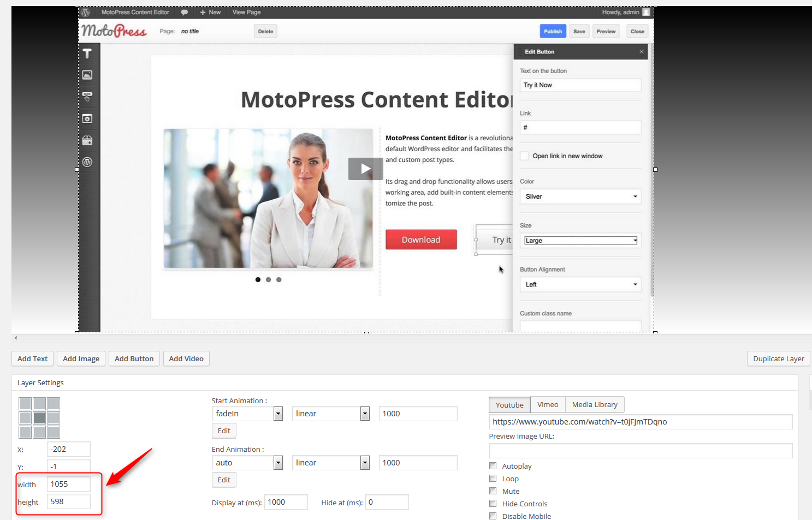Screen dimensions: 812x520
Task: Click the admin avatar icon beside Howdy
Action: click(x=646, y=12)
